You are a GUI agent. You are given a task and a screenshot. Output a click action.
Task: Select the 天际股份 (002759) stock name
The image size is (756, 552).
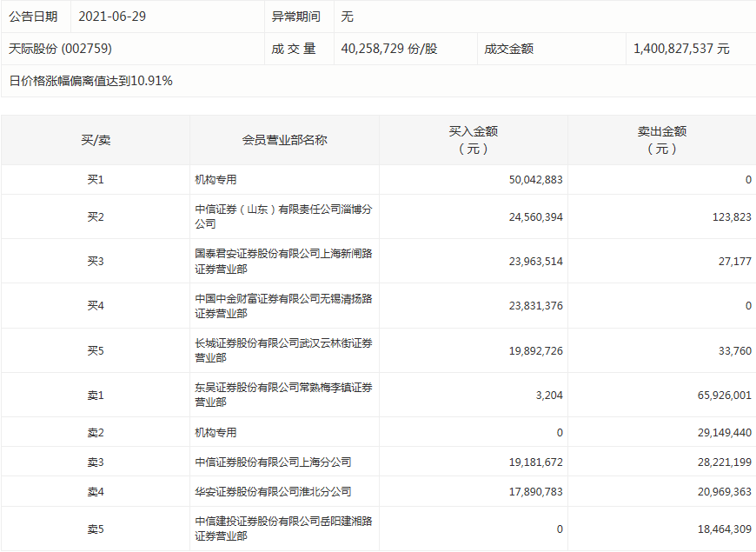pyautogui.click(x=60, y=49)
